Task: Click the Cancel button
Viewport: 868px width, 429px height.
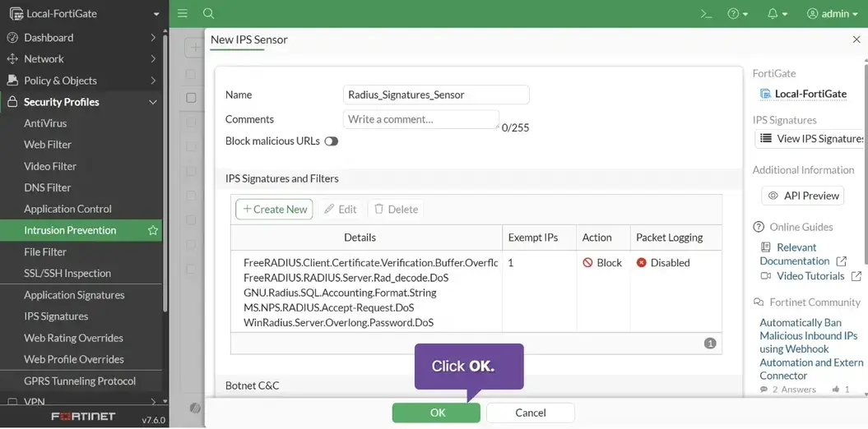Action: click(531, 413)
